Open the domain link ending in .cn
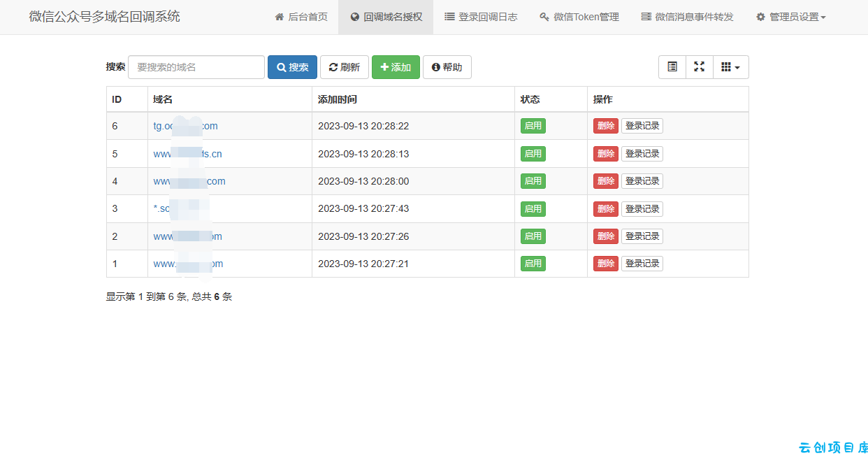The image size is (868, 465). tap(188, 154)
